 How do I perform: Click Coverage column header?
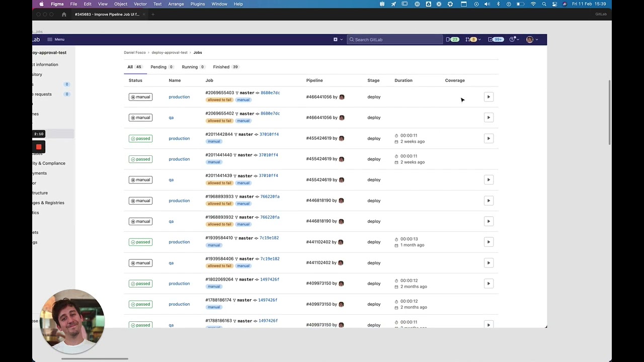[455, 80]
